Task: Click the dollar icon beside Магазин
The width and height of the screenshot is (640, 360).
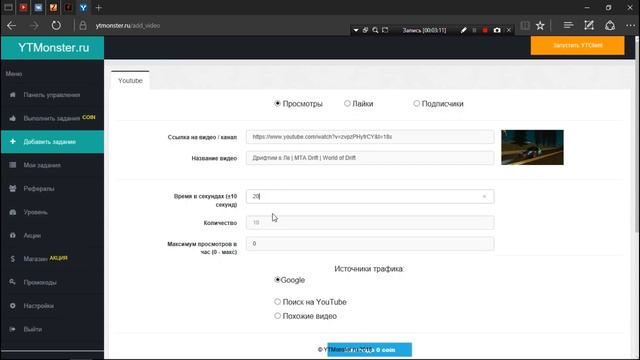Action: coord(13,259)
